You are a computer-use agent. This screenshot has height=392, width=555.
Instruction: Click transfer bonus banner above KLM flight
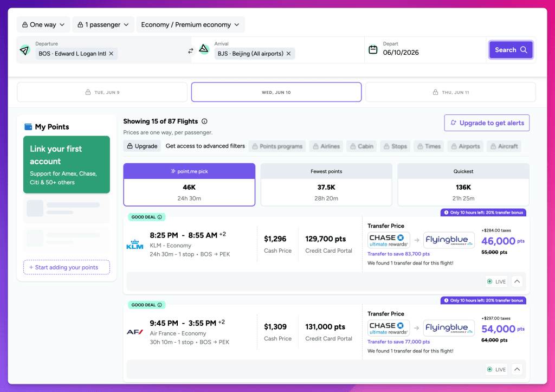[x=483, y=213]
